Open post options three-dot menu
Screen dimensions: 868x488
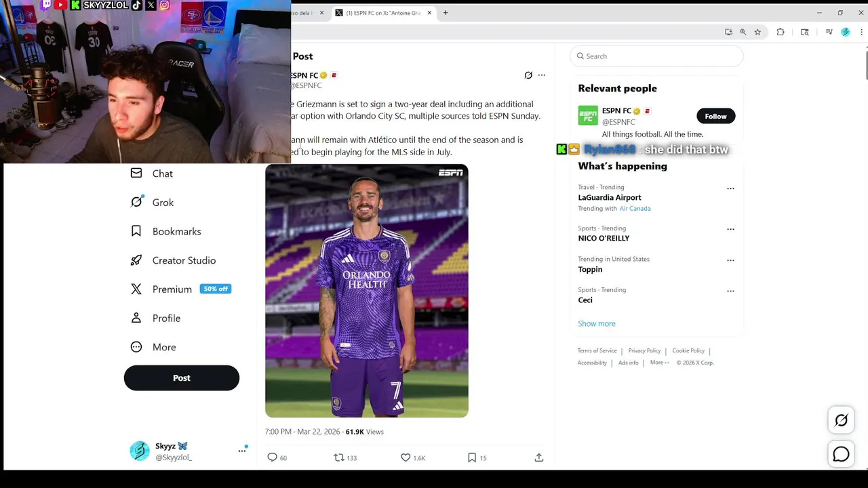tap(541, 75)
